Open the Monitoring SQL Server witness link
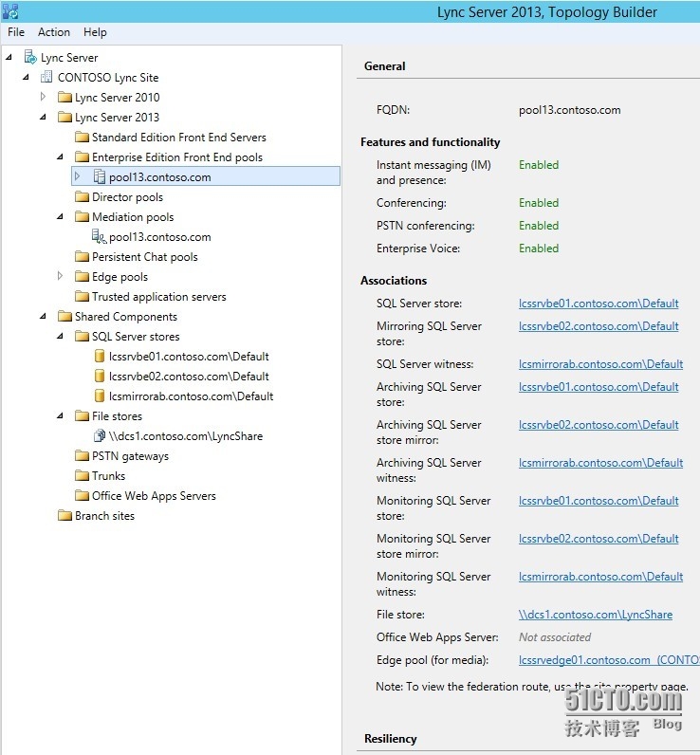Viewport: 700px width, 755px height. point(600,577)
